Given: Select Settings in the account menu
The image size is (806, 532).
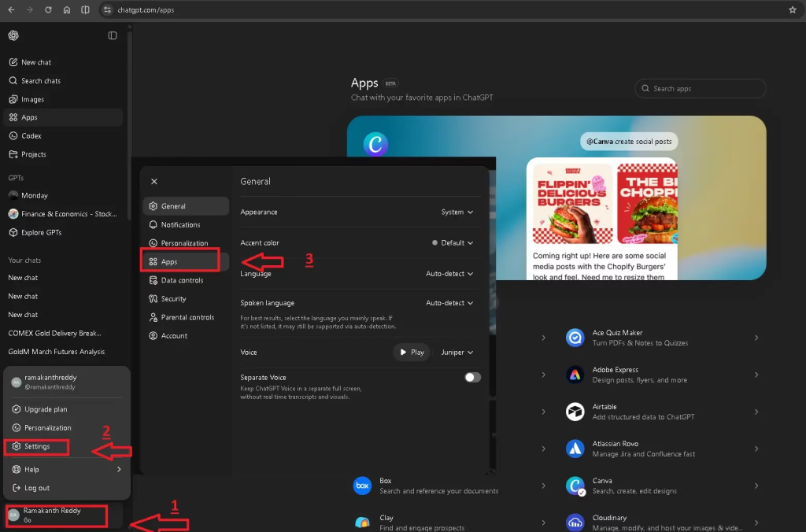Looking at the screenshot, I should pos(37,446).
